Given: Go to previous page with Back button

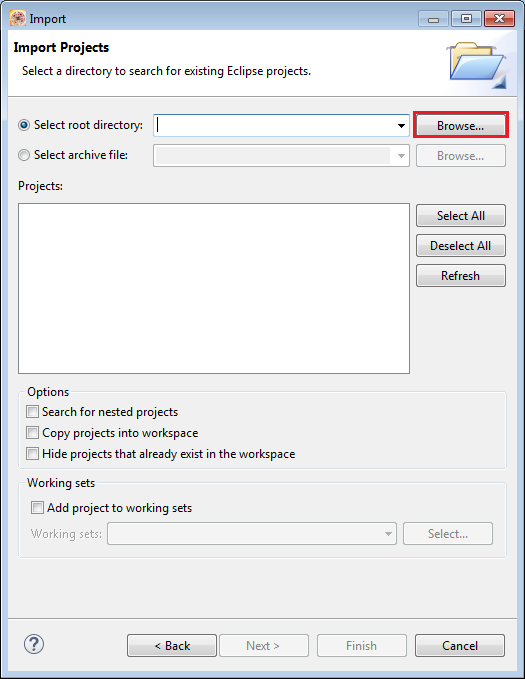Looking at the screenshot, I should (172, 646).
